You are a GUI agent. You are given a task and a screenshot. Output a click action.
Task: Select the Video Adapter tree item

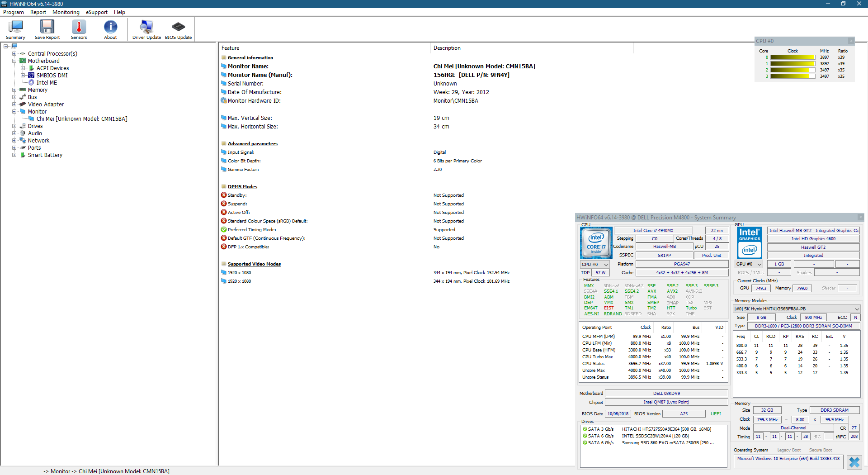tap(46, 104)
